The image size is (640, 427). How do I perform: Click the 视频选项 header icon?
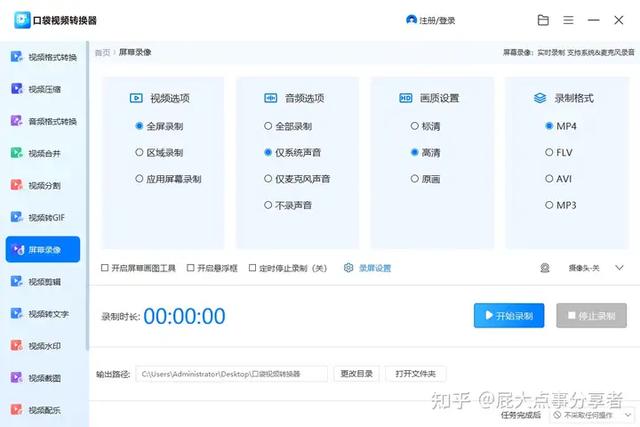click(x=136, y=98)
